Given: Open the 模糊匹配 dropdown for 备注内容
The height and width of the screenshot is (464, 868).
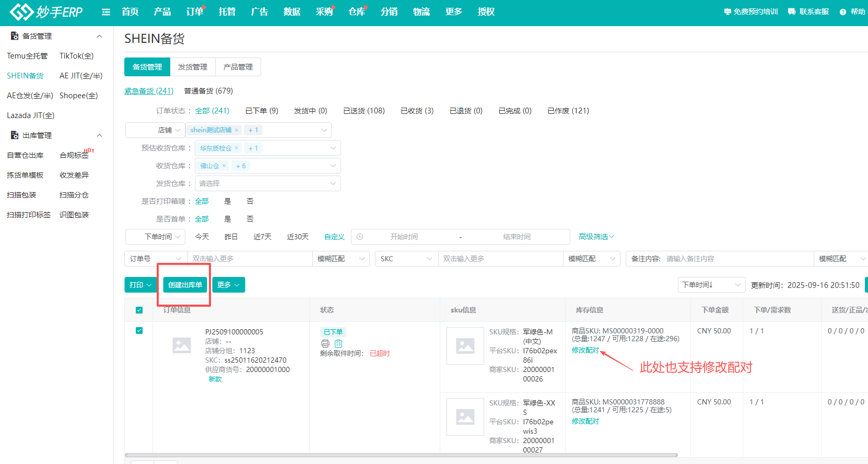Looking at the screenshot, I should click(841, 259).
